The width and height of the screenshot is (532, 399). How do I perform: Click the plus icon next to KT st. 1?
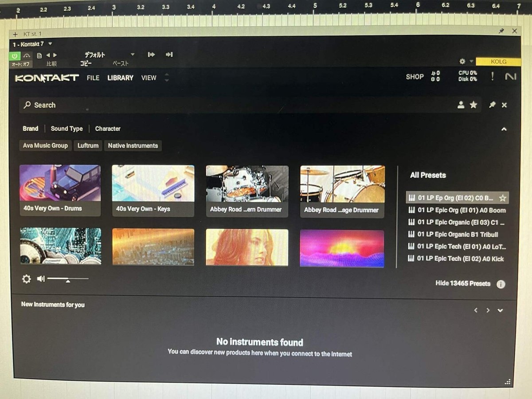tap(15, 34)
